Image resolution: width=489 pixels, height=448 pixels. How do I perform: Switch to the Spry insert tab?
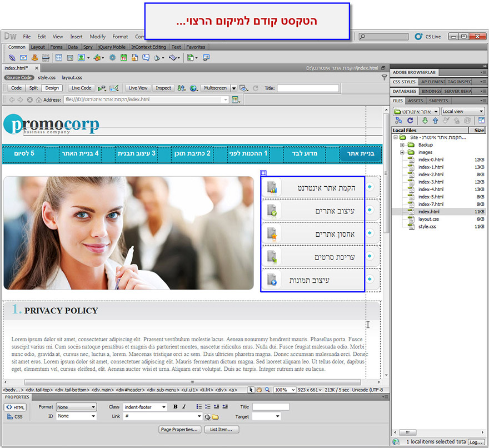[x=88, y=47]
